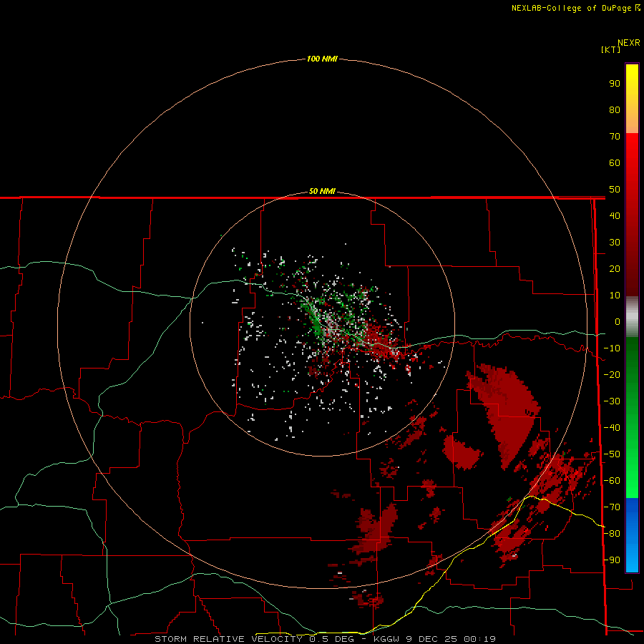
Task: Click the 90 knot value on the scale
Action: pyautogui.click(x=615, y=84)
